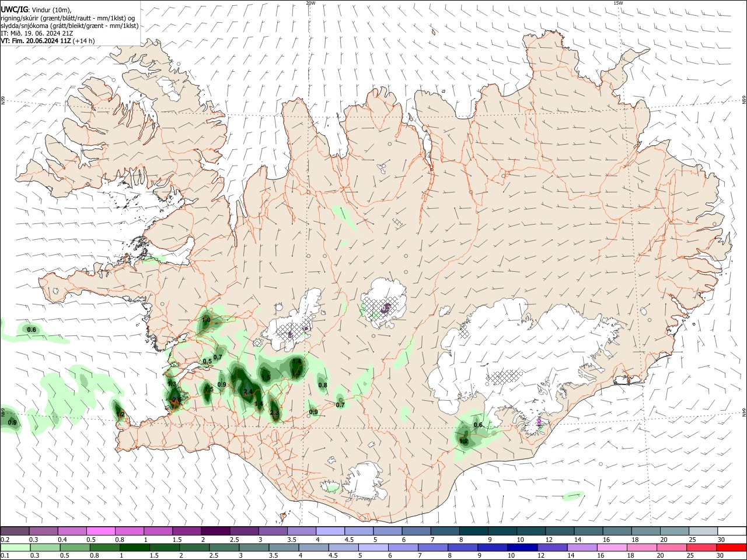Pick the light lavender snow swatch between 4 and 4.5

330,531
